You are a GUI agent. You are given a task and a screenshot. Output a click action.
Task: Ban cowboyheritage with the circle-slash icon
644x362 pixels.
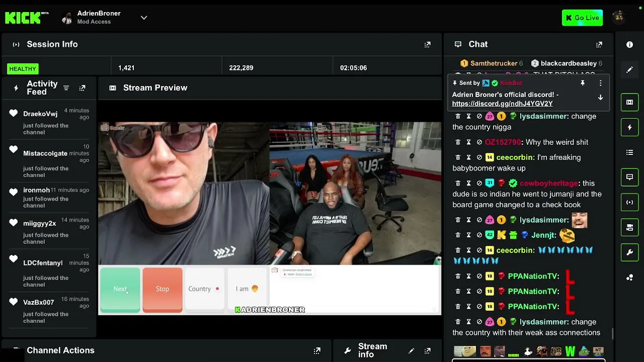(479, 183)
